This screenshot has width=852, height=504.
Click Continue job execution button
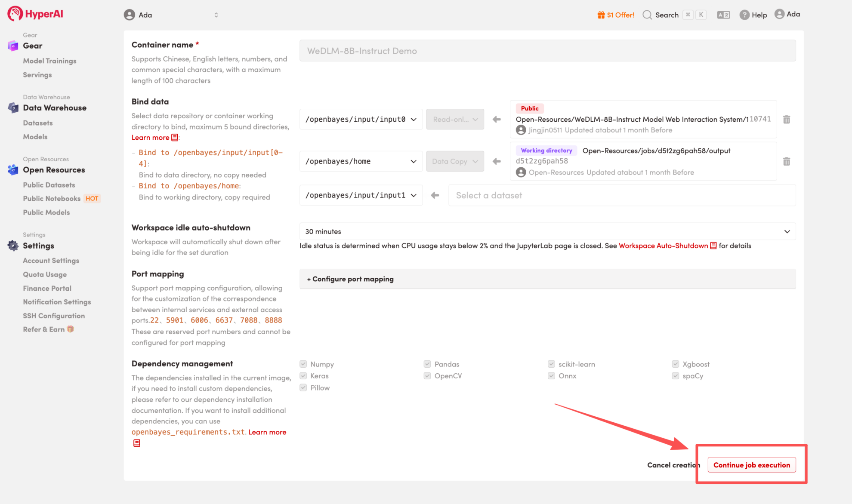pos(751,465)
